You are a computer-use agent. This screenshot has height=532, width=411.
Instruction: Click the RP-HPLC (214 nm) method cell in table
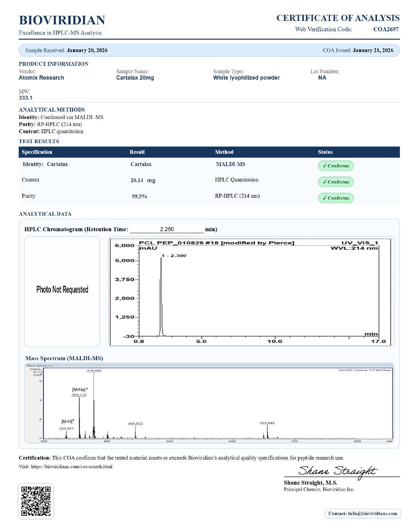237,196
